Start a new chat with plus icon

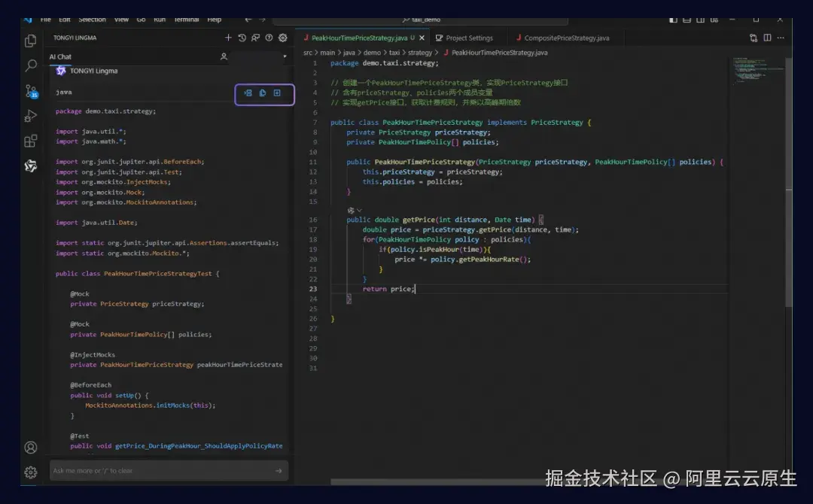tap(228, 38)
